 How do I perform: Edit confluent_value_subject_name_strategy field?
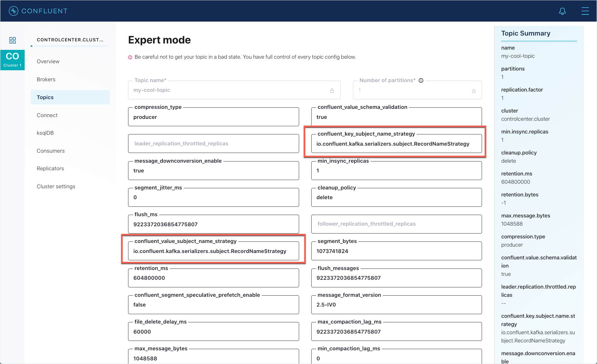[x=214, y=251]
